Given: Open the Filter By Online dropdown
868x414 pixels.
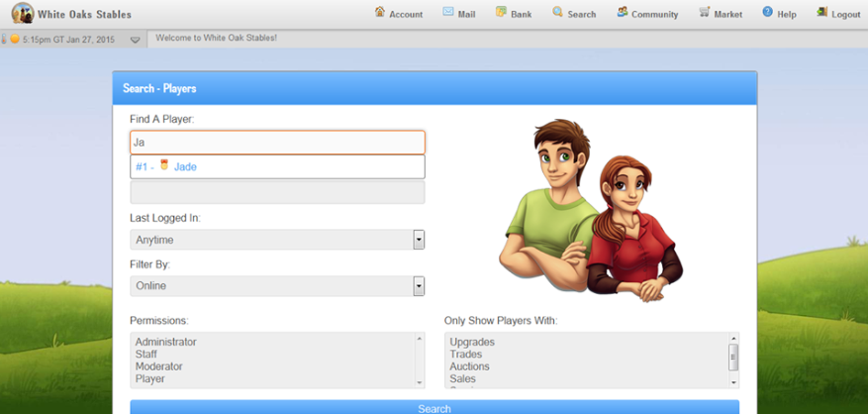Looking at the screenshot, I should [277, 286].
